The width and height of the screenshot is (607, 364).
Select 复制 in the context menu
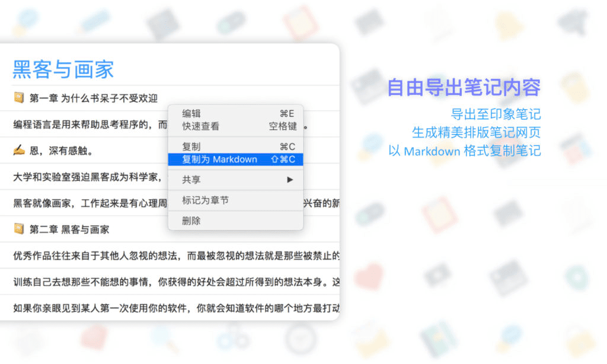(191, 146)
